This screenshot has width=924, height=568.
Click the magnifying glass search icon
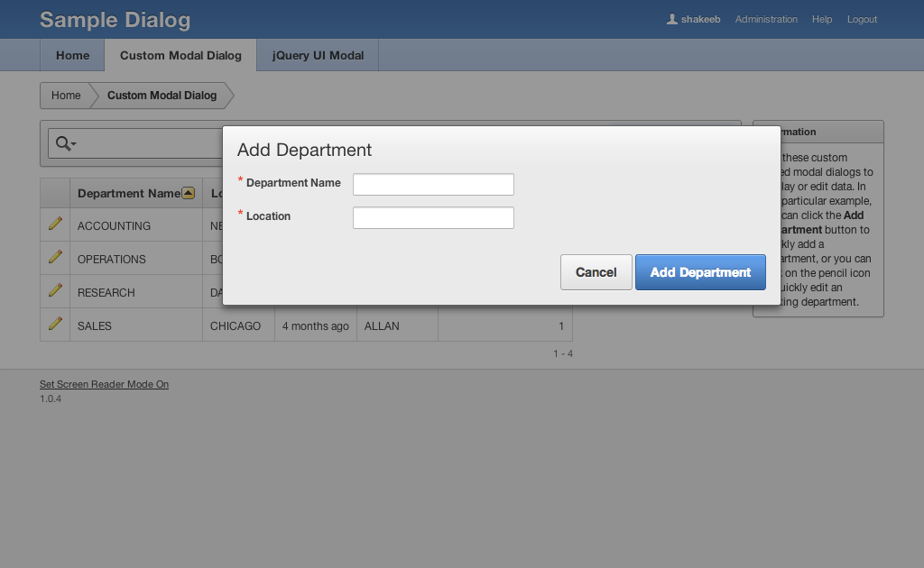pyautogui.click(x=63, y=143)
